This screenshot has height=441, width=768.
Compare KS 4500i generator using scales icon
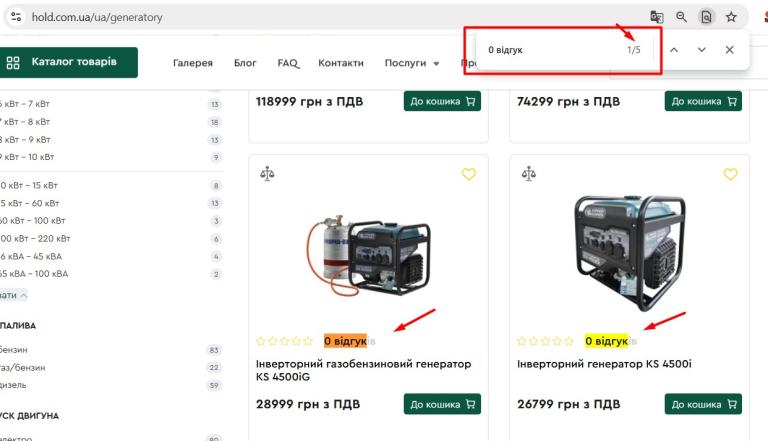[x=528, y=173]
